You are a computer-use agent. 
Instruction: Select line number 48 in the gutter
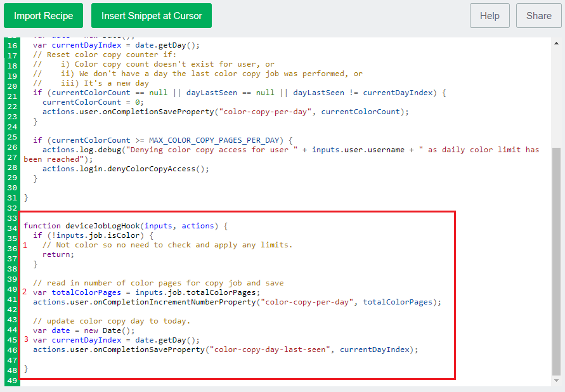pyautogui.click(x=12, y=370)
